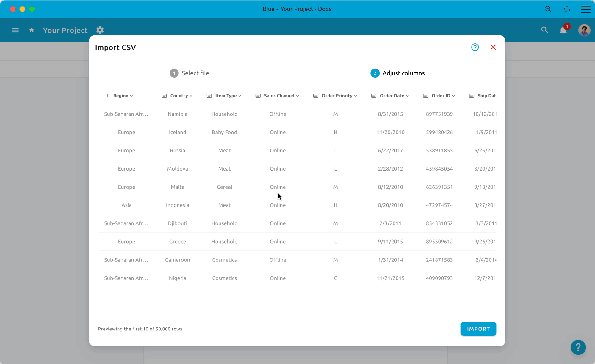This screenshot has height=364, width=595.
Task: Open the Import CSV help via question mark icon
Action: click(x=475, y=47)
